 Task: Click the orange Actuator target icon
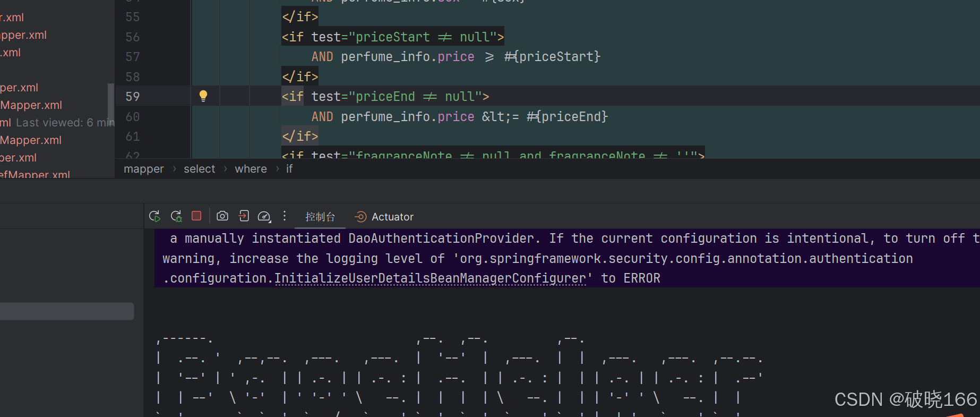360,217
